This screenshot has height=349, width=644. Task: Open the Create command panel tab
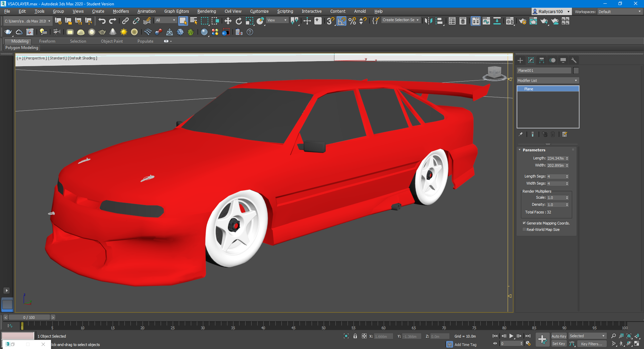point(520,60)
